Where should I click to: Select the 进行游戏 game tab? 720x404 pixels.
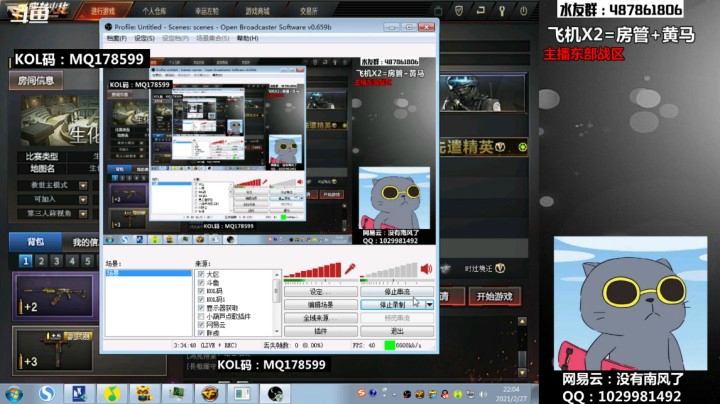[103, 11]
